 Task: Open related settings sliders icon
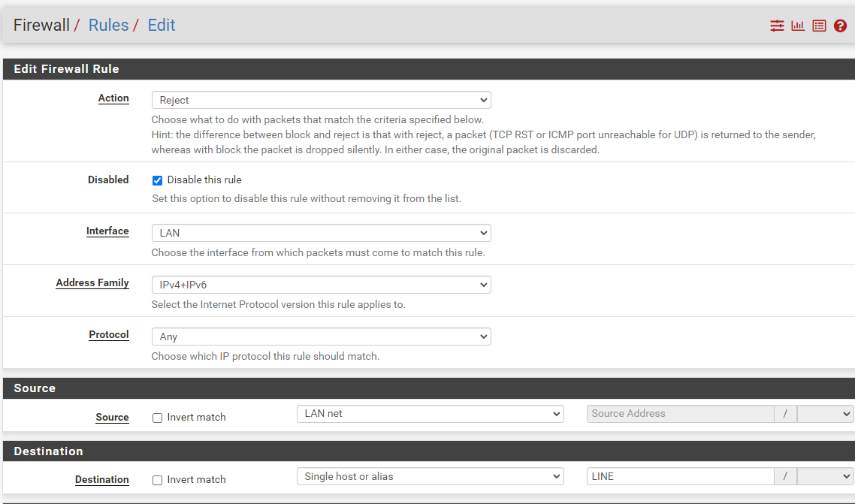[777, 26]
